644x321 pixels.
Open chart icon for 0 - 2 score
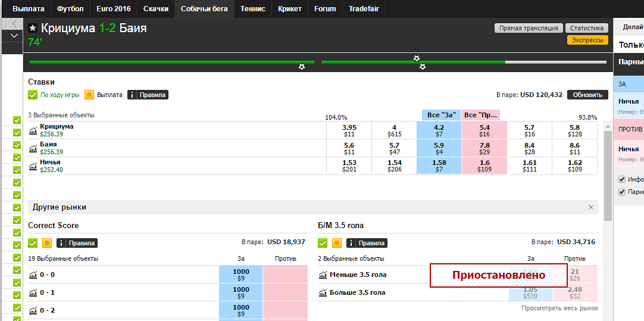[x=33, y=310]
